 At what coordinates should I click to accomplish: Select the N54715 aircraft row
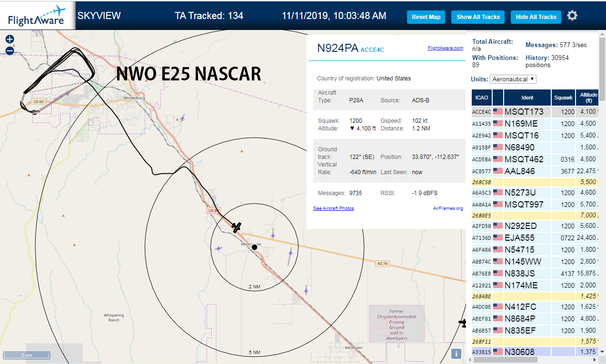click(x=535, y=250)
